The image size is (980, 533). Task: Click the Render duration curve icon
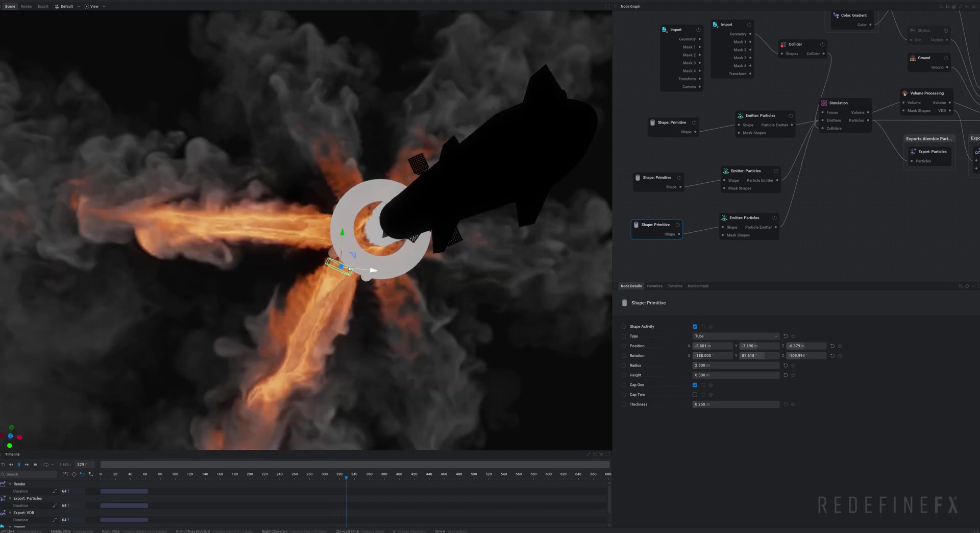point(55,491)
